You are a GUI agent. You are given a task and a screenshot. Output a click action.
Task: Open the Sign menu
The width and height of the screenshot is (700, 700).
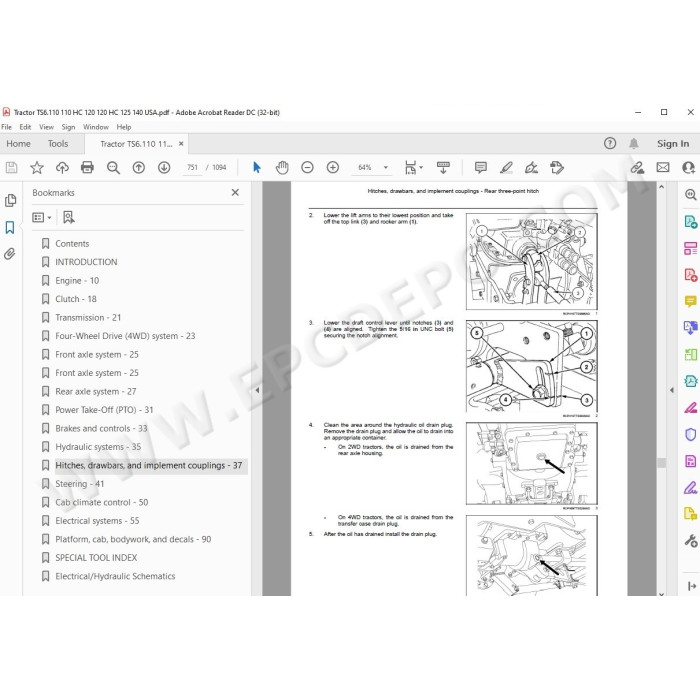[68, 127]
